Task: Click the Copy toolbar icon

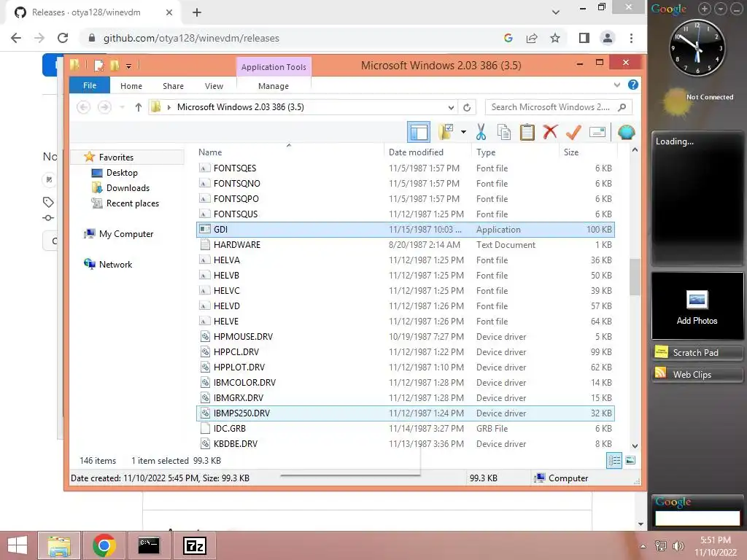Action: coord(504,133)
